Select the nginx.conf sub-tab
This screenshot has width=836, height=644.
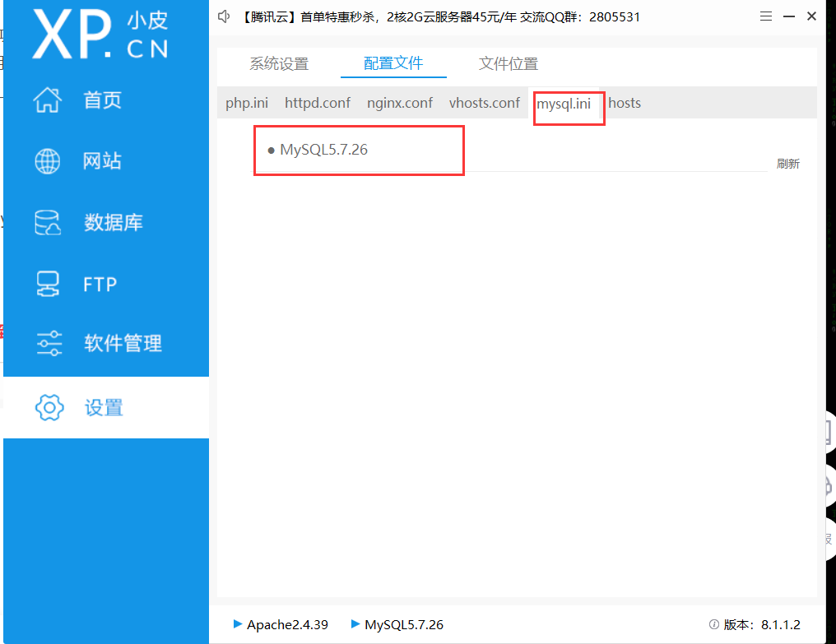[400, 103]
